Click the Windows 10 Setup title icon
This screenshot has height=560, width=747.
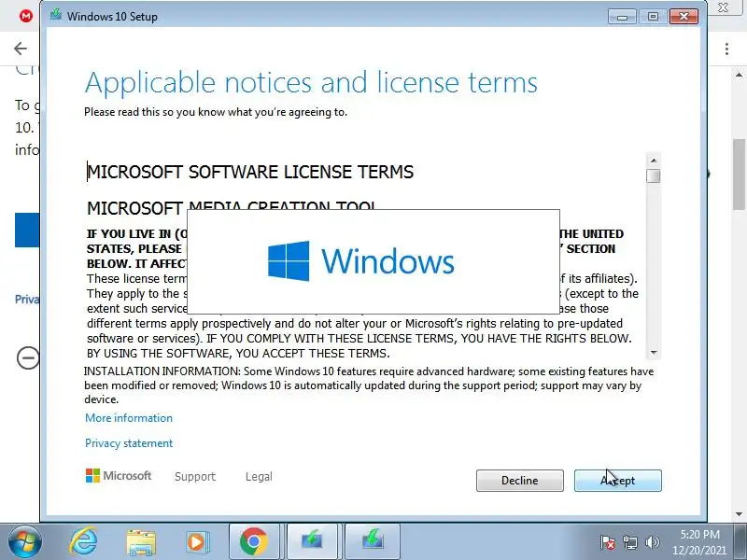[x=56, y=15]
